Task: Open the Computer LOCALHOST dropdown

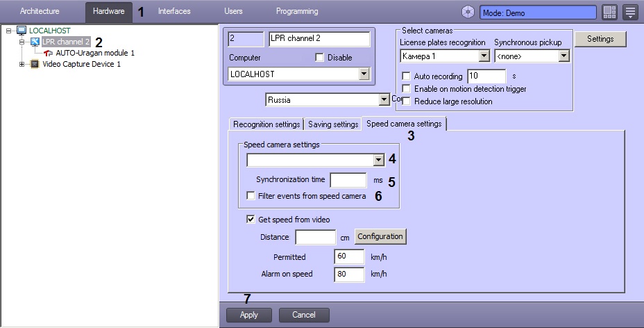Action: point(364,74)
